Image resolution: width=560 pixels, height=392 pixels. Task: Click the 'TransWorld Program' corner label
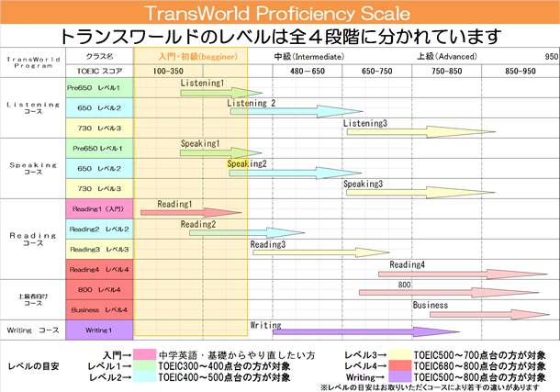click(33, 62)
